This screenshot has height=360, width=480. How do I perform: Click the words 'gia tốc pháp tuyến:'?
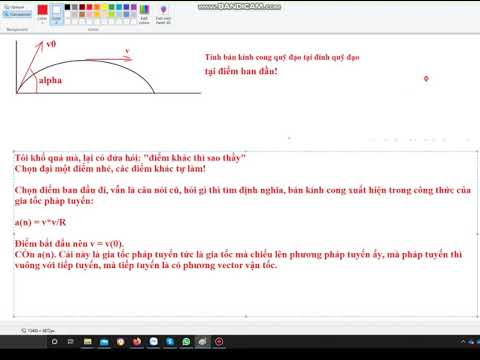54,201
